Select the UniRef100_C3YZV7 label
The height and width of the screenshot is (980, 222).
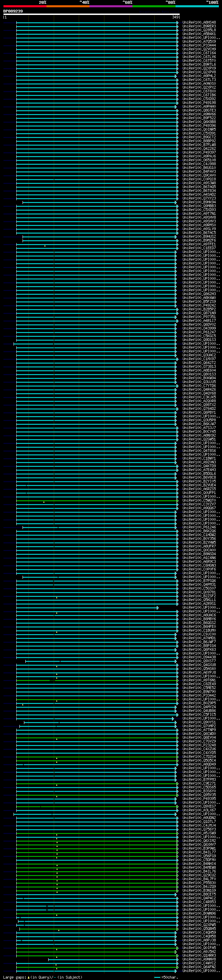click(x=199, y=504)
